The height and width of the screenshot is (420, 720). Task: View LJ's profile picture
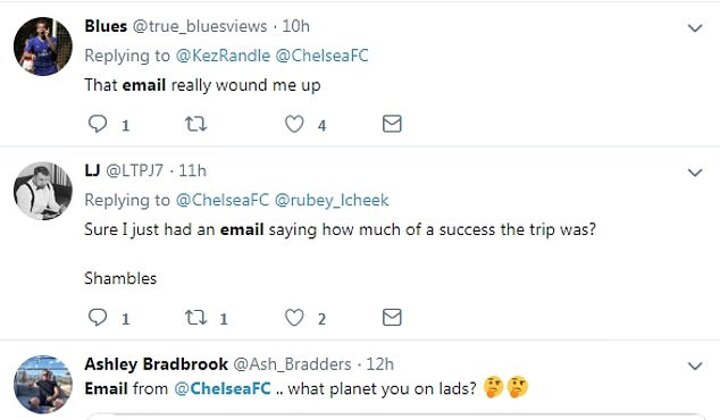43,188
